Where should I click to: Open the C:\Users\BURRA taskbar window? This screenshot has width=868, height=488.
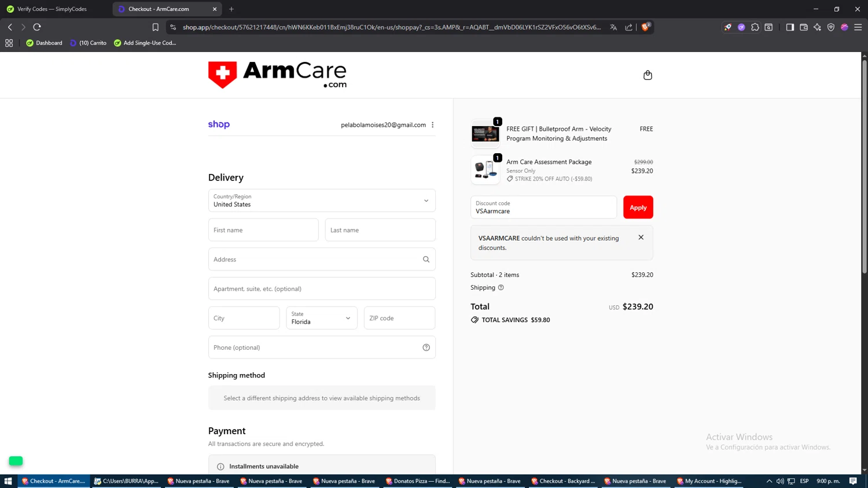click(127, 481)
